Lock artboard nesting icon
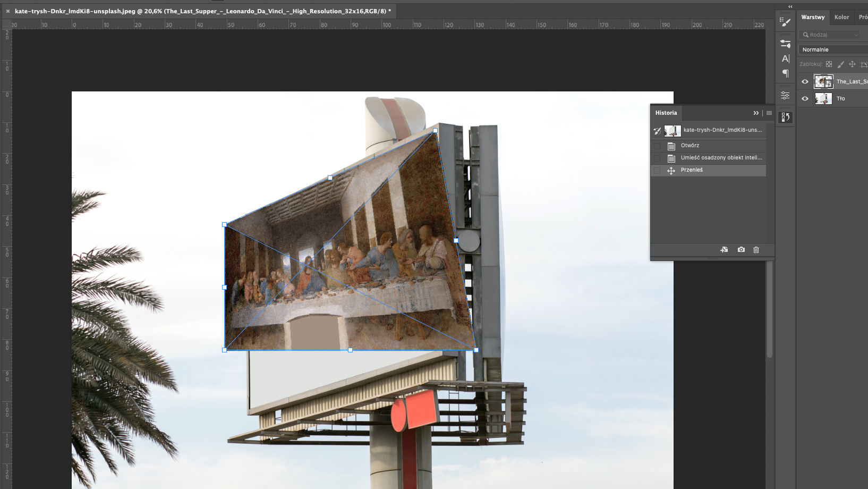 (x=864, y=64)
